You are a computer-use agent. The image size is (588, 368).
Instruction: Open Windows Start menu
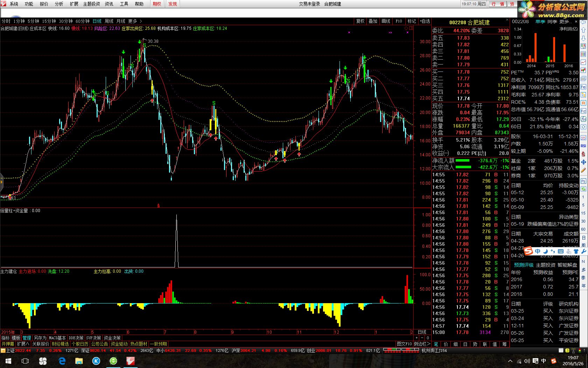(x=8, y=361)
